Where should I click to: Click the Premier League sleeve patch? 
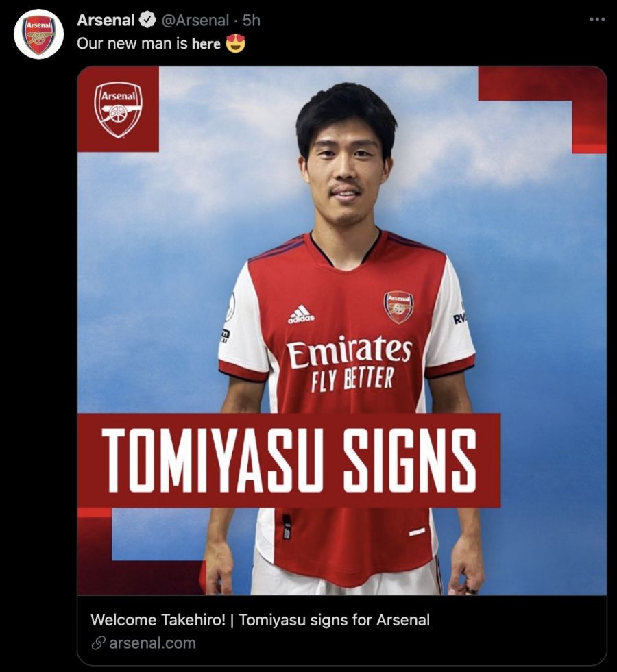(x=230, y=308)
